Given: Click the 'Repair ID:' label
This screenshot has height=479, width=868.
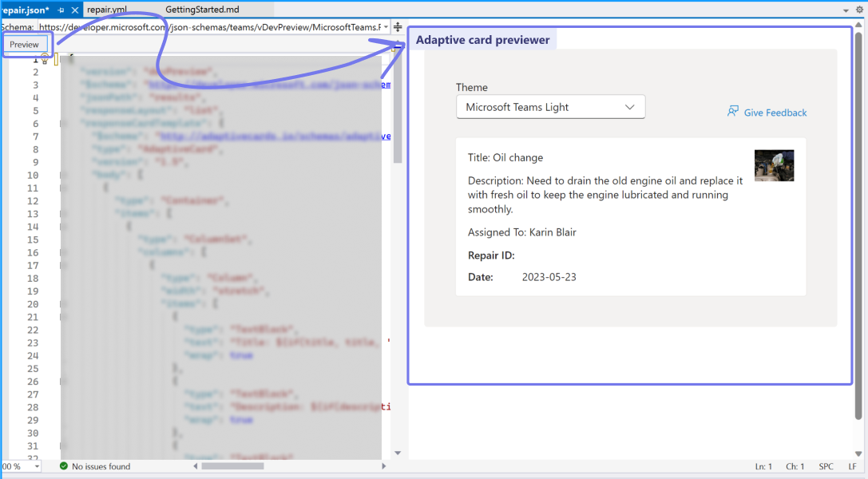Looking at the screenshot, I should (491, 255).
